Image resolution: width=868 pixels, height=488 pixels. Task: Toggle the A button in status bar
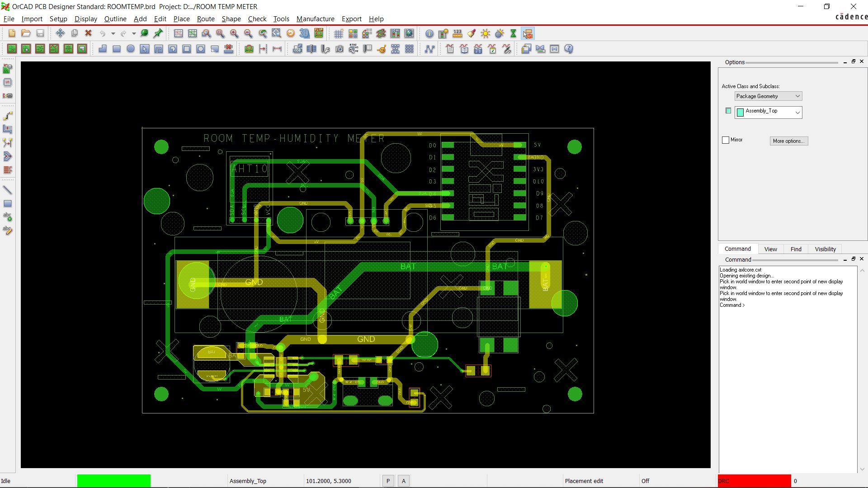404,481
